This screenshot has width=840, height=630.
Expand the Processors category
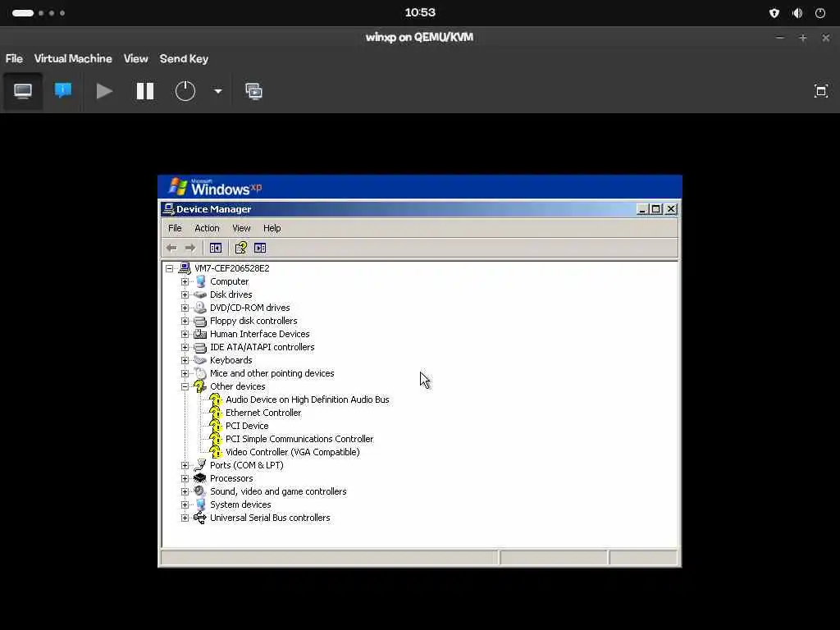(185, 478)
